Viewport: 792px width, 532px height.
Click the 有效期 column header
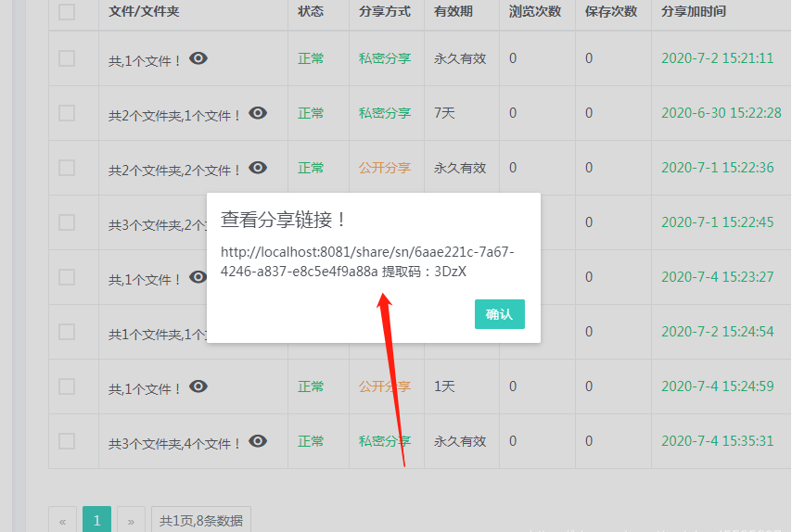453,12
